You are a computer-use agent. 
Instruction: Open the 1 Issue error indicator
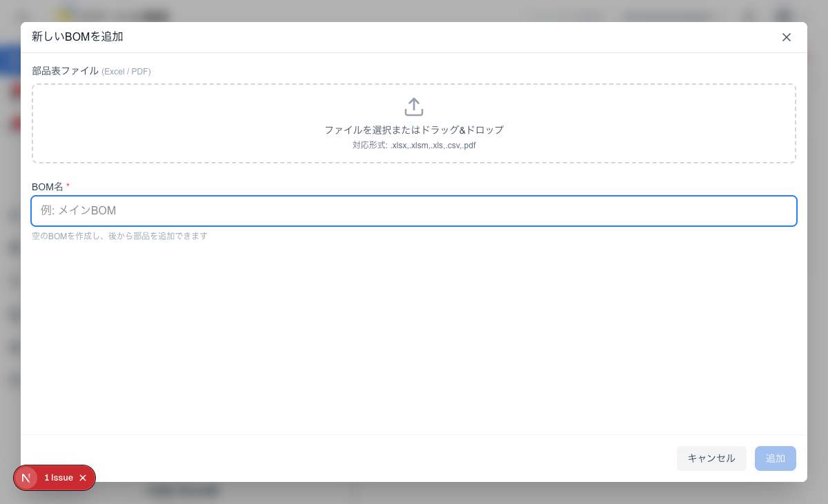tap(59, 478)
